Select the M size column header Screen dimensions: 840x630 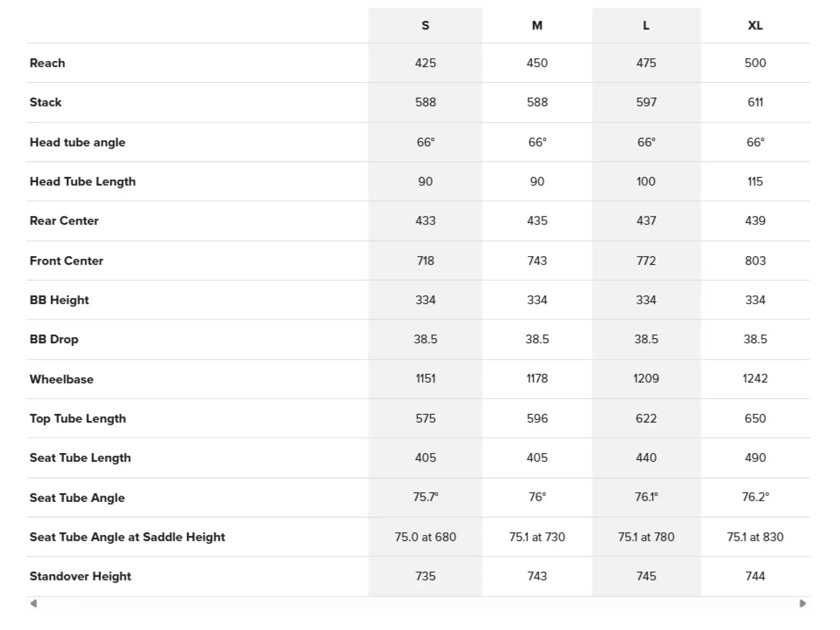[537, 25]
